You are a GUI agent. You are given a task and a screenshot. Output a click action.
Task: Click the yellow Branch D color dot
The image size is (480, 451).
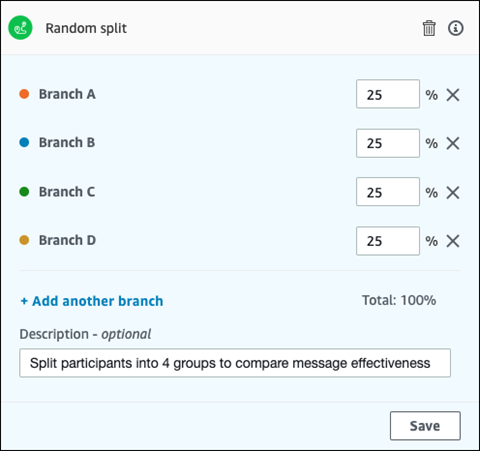pyautogui.click(x=24, y=240)
